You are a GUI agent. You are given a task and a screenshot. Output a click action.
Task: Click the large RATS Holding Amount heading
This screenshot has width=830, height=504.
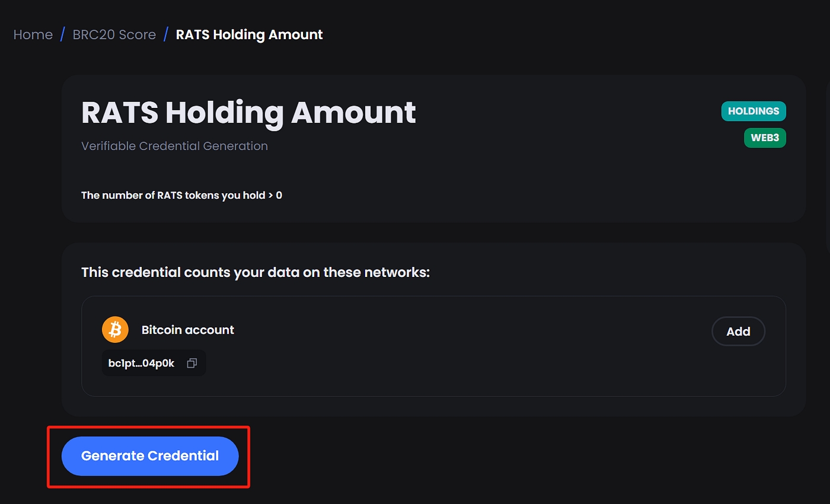(248, 112)
